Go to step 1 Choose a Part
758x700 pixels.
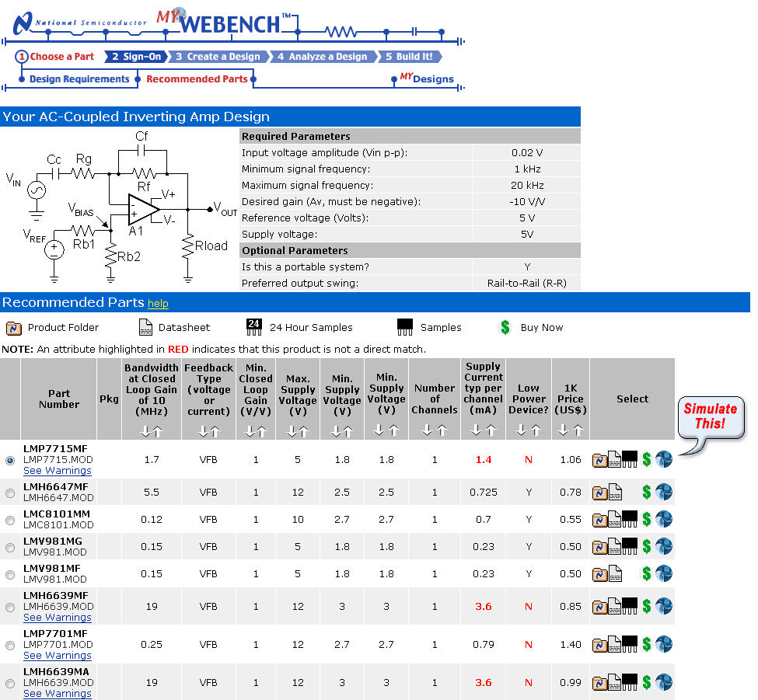click(54, 57)
